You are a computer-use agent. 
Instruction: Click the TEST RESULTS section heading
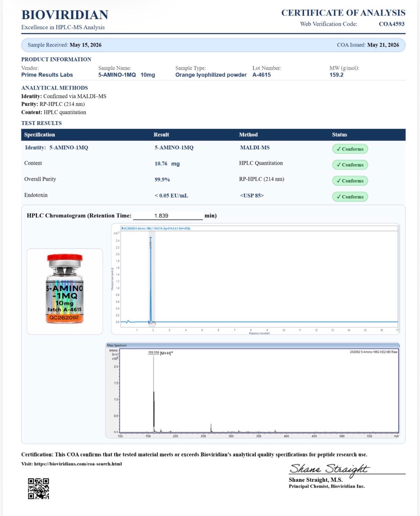pos(41,123)
